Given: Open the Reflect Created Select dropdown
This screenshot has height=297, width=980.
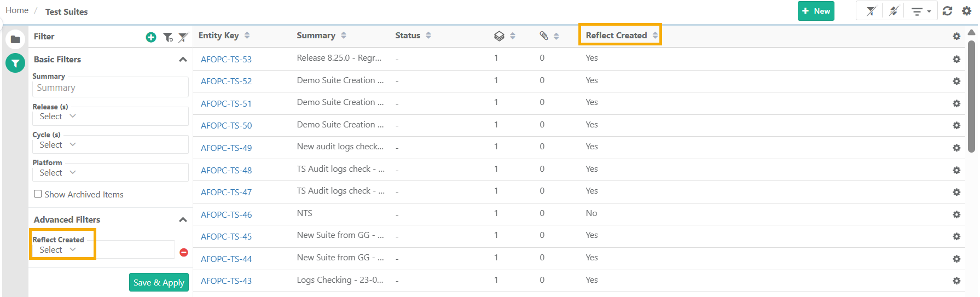Looking at the screenshot, I should [57, 250].
